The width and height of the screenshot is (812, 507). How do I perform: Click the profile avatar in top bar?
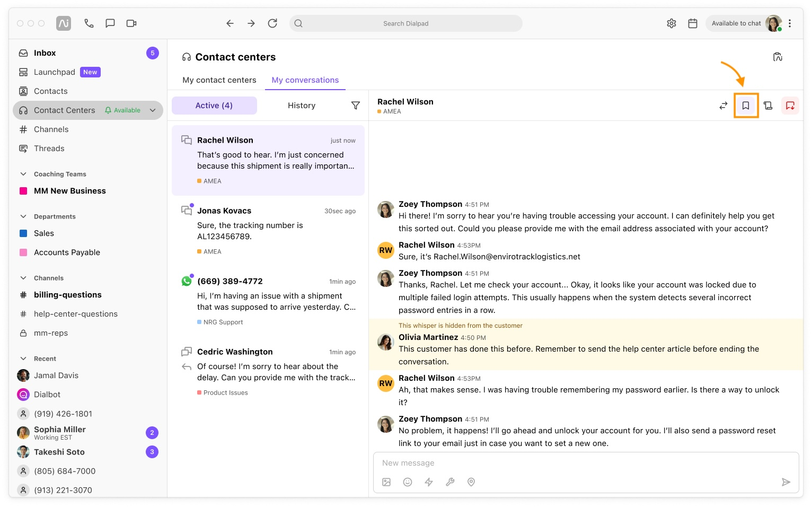(x=773, y=23)
